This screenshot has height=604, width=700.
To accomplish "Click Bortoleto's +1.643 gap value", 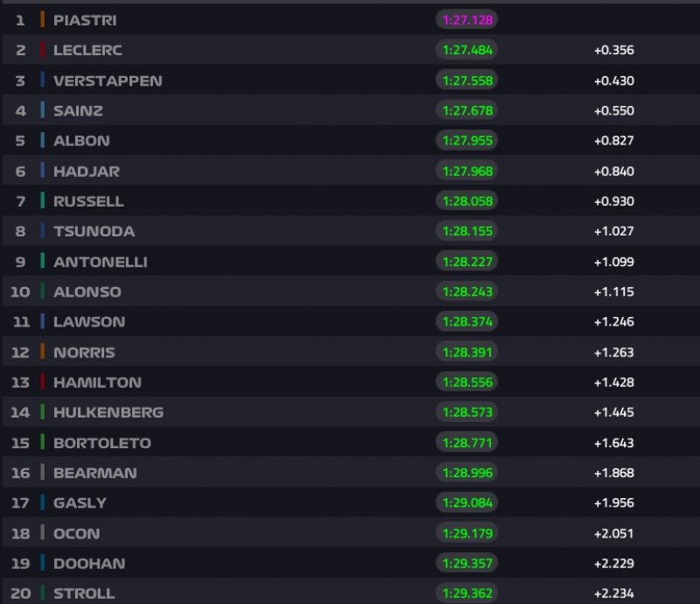I will click(613, 442).
